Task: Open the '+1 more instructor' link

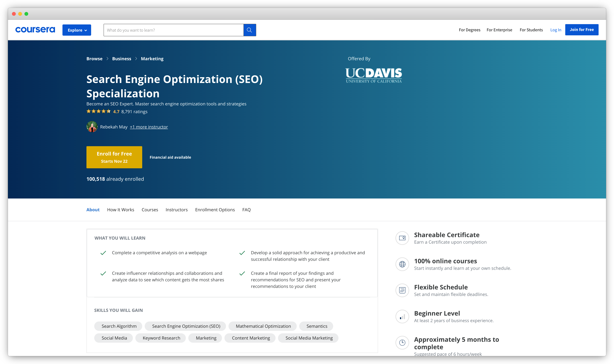Action: tap(149, 127)
